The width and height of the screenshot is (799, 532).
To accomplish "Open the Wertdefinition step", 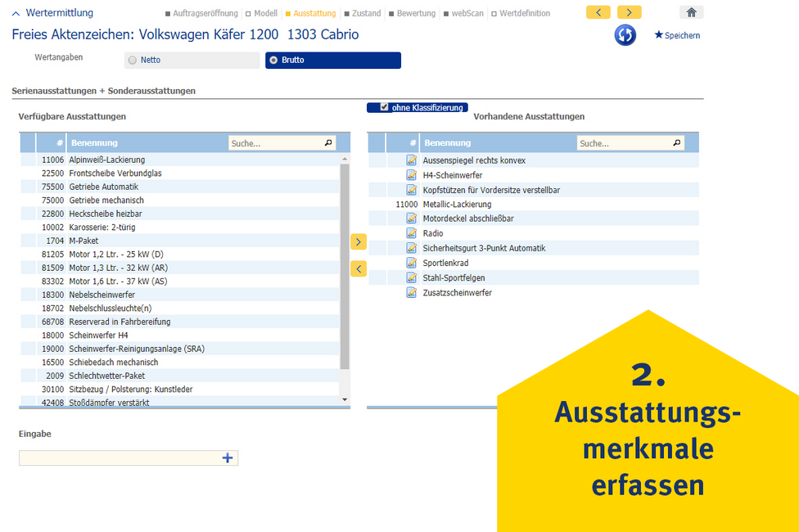I will pyautogui.click(x=521, y=13).
